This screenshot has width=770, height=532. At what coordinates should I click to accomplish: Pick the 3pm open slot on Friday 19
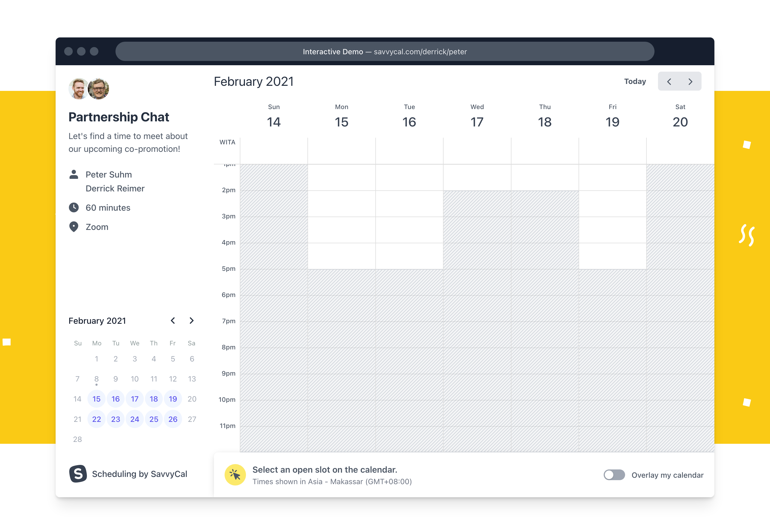[x=612, y=230]
